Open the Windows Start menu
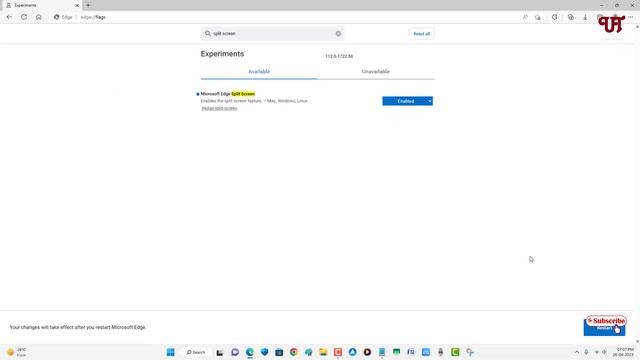This screenshot has width=640, height=360. coord(171,352)
